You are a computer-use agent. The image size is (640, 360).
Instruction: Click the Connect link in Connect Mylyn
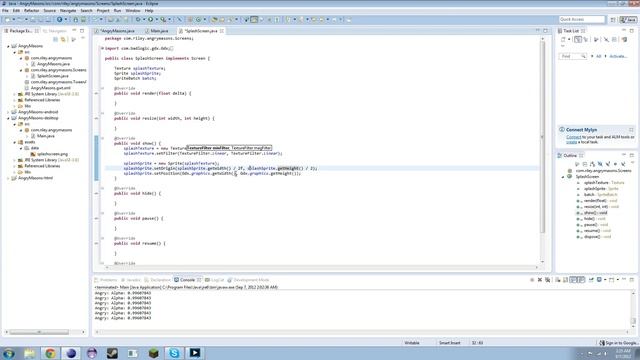[x=573, y=137]
